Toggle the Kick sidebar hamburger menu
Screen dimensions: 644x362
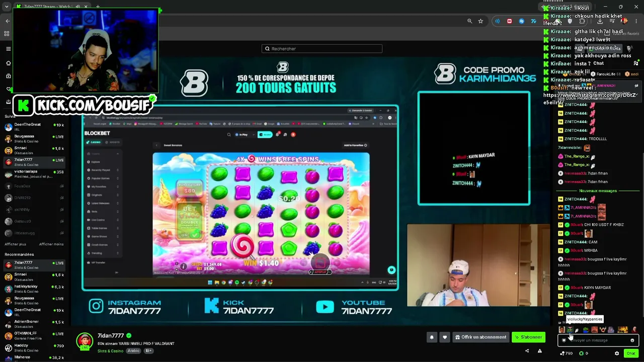point(8,49)
